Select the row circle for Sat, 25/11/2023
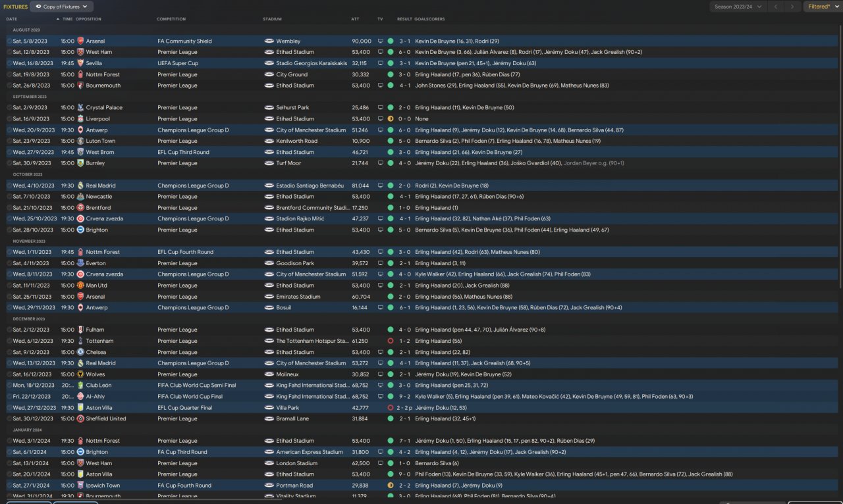843x504 pixels. pyautogui.click(x=9, y=297)
